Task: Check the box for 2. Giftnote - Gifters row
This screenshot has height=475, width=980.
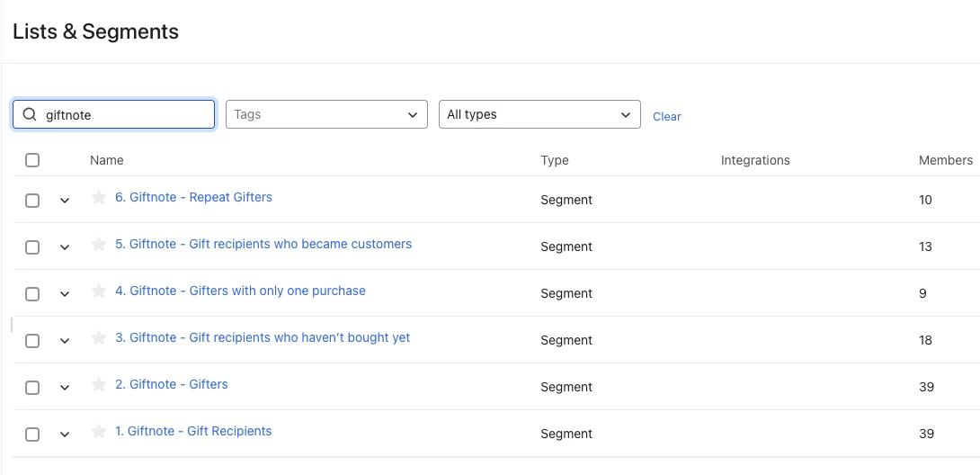Action: coord(32,388)
